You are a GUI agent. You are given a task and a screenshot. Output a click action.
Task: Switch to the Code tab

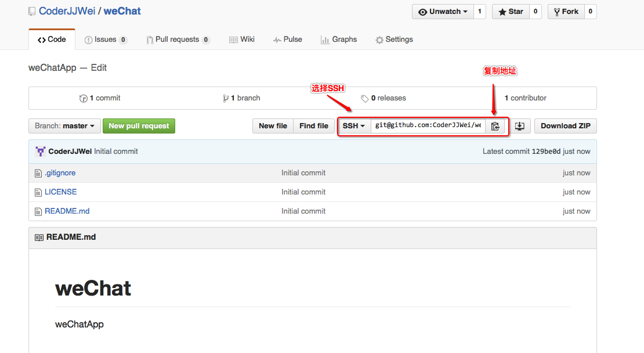52,39
